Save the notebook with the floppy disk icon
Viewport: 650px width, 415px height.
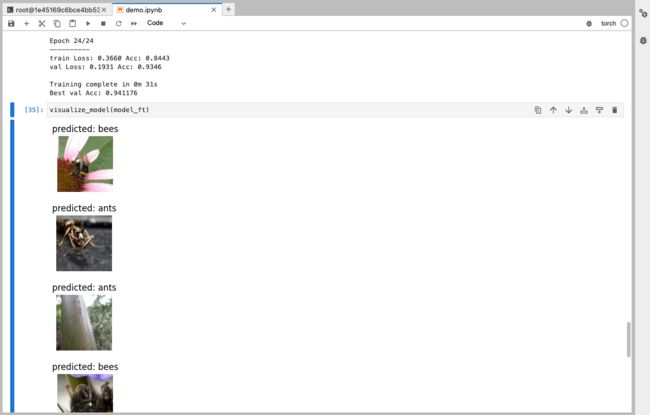click(11, 24)
